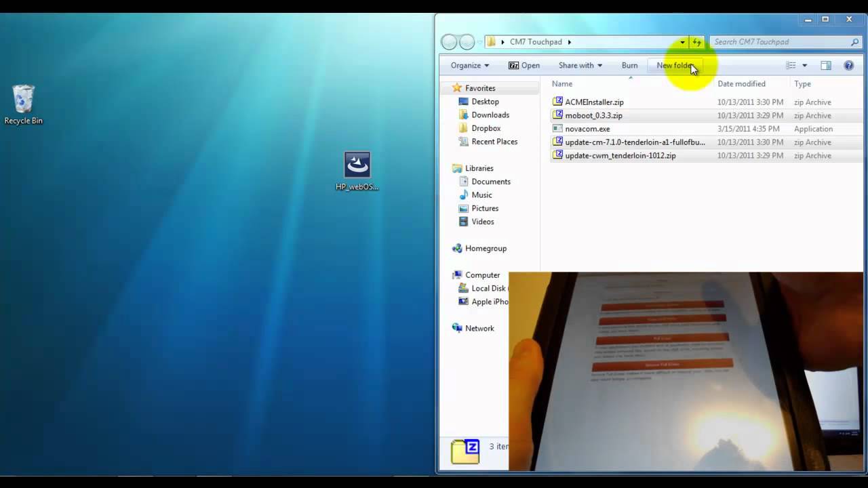Open the Explorer help icon
Image resolution: width=868 pixels, height=488 pixels.
pos(848,66)
